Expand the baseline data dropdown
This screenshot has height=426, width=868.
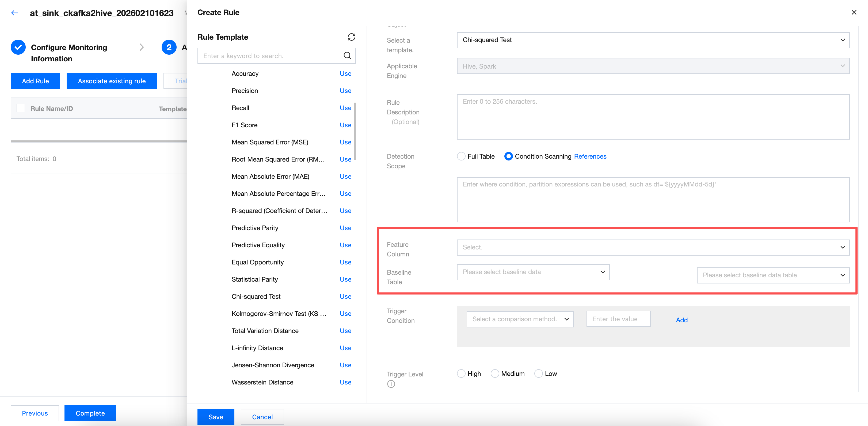[x=533, y=272]
